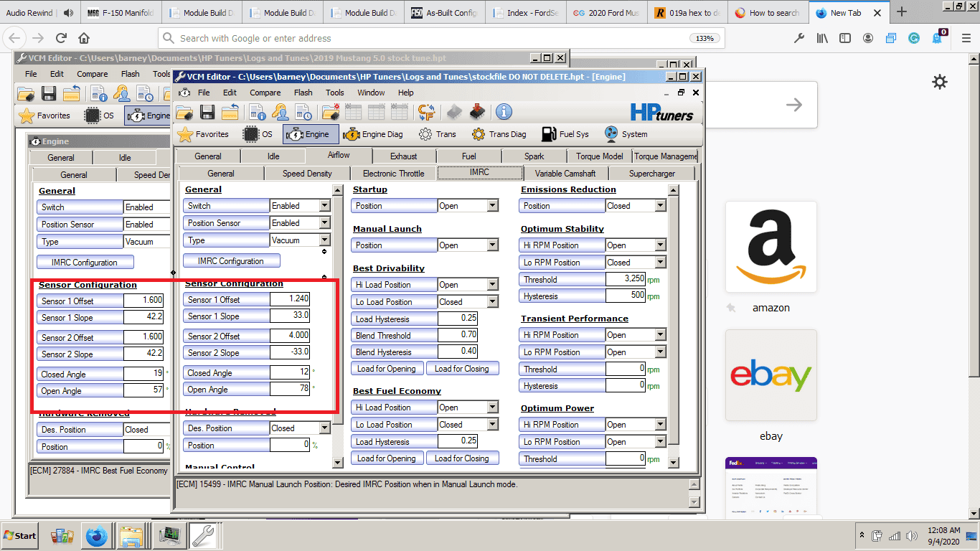Expand the Type Vacuum dropdown in stockfile window
980x551 pixels.
click(x=324, y=240)
